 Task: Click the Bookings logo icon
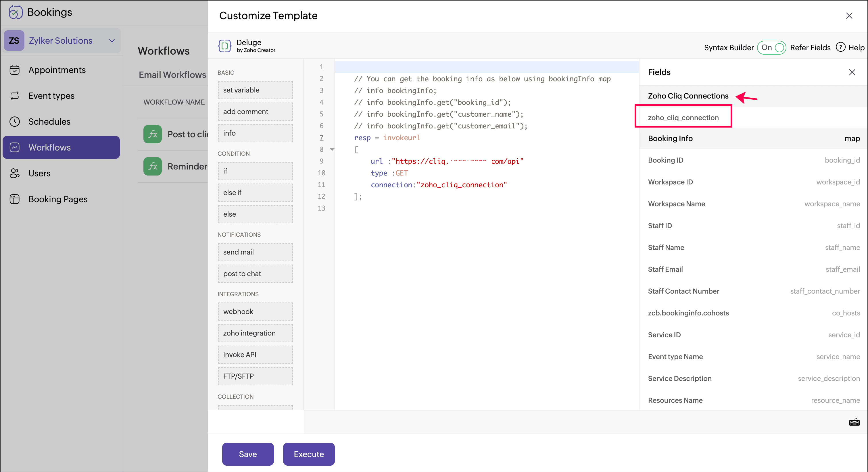coord(16,12)
